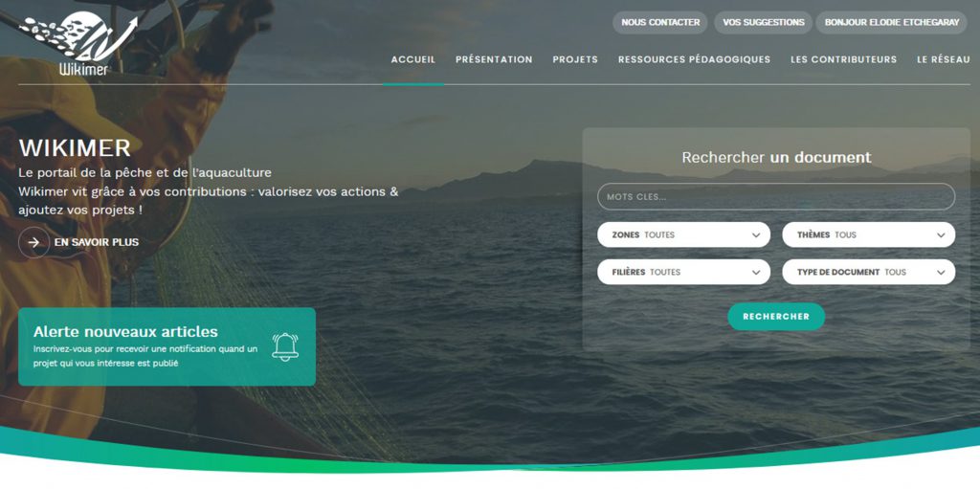Click the 'Rechercher un document' title

coord(776,157)
